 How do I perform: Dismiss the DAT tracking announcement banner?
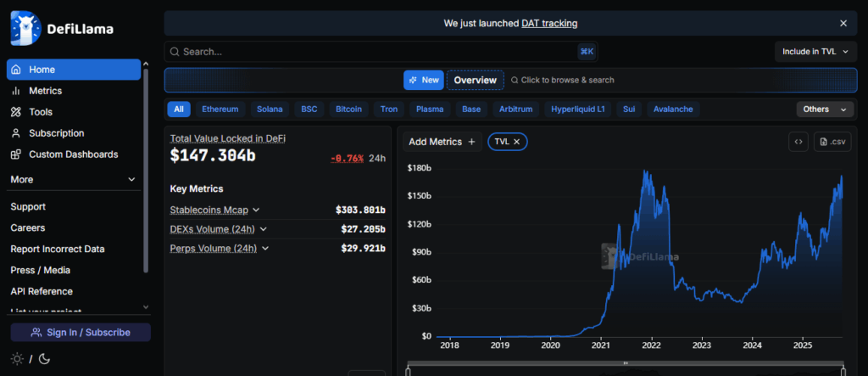(x=843, y=24)
